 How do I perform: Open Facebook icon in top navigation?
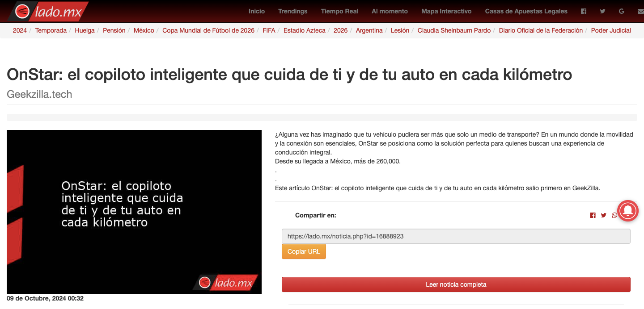(584, 11)
